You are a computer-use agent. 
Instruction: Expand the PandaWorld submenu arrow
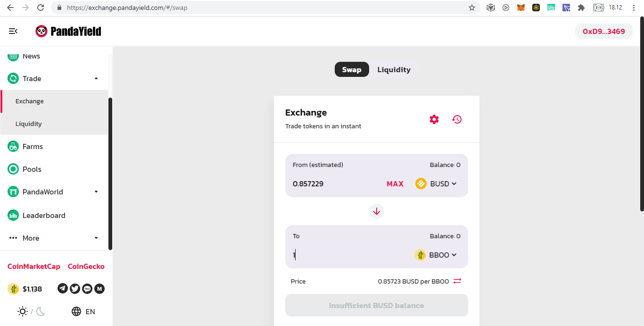pos(96,192)
